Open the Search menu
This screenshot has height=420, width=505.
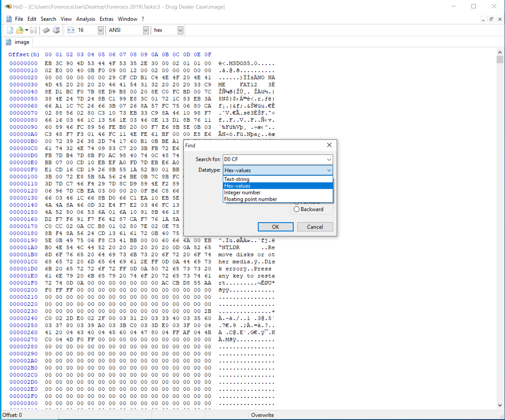point(48,19)
